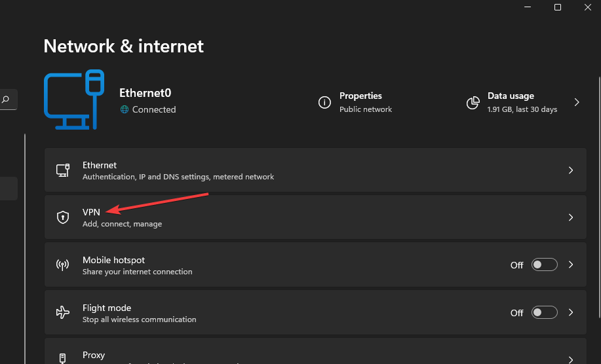Open the Proxy row chevron

[571, 359]
